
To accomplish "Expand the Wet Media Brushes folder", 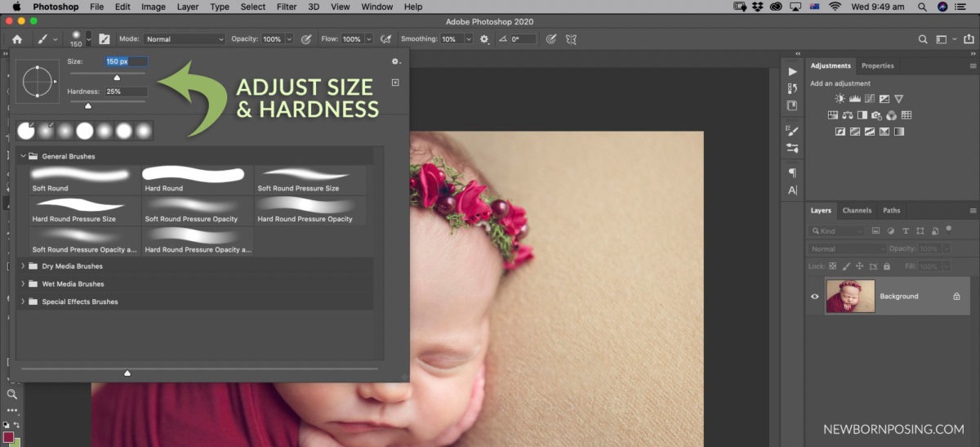I will pyautogui.click(x=23, y=284).
